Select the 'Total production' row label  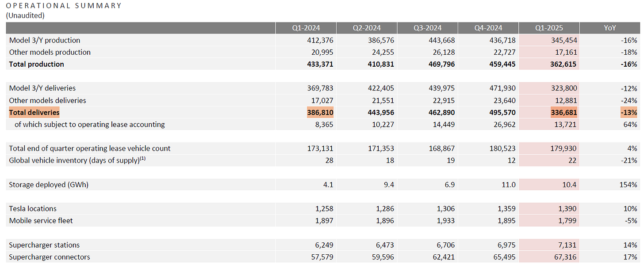tap(36, 64)
